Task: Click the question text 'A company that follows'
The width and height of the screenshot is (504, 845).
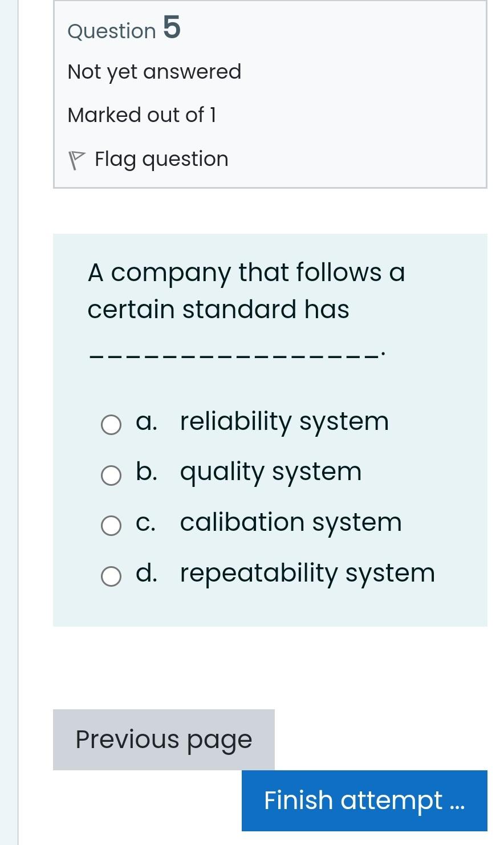Action: coord(246,273)
